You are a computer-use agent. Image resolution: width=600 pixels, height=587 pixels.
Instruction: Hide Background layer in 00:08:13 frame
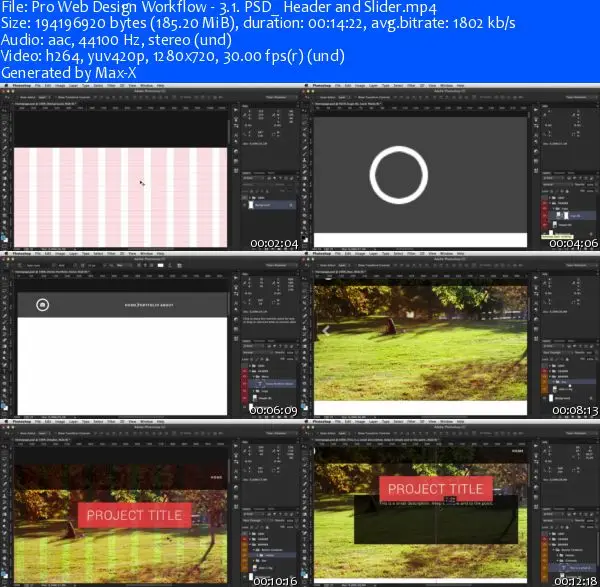[545, 398]
